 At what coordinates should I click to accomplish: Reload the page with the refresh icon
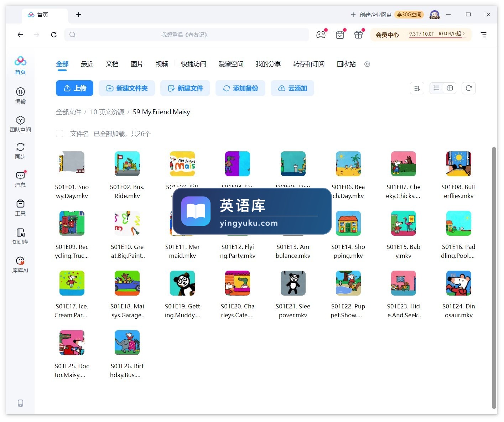point(54,35)
